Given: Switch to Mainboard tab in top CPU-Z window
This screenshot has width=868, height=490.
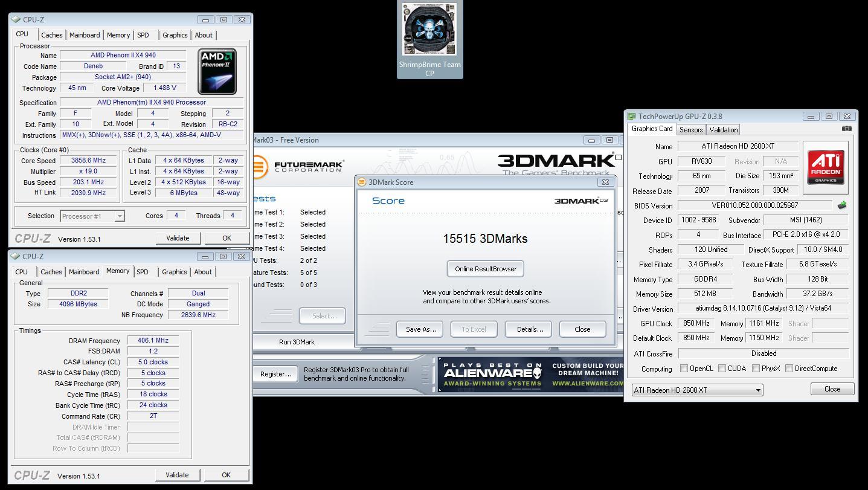Looking at the screenshot, I should coord(85,35).
